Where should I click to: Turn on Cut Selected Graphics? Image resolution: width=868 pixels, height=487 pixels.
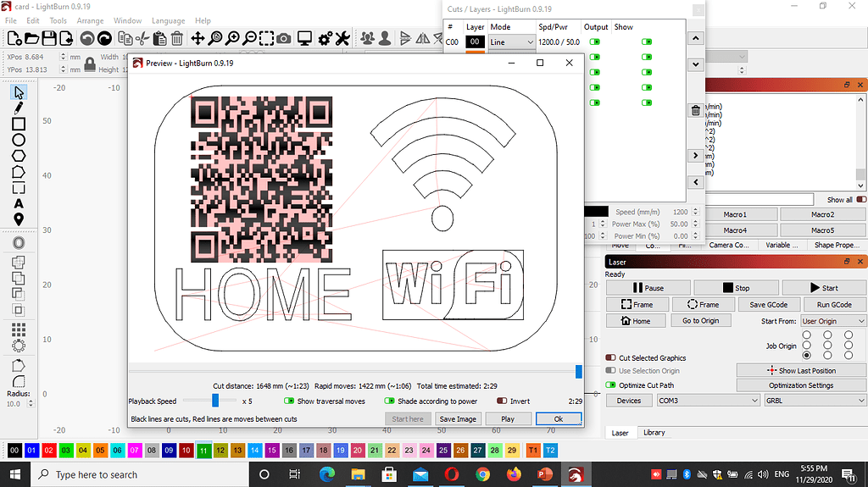[x=611, y=357]
